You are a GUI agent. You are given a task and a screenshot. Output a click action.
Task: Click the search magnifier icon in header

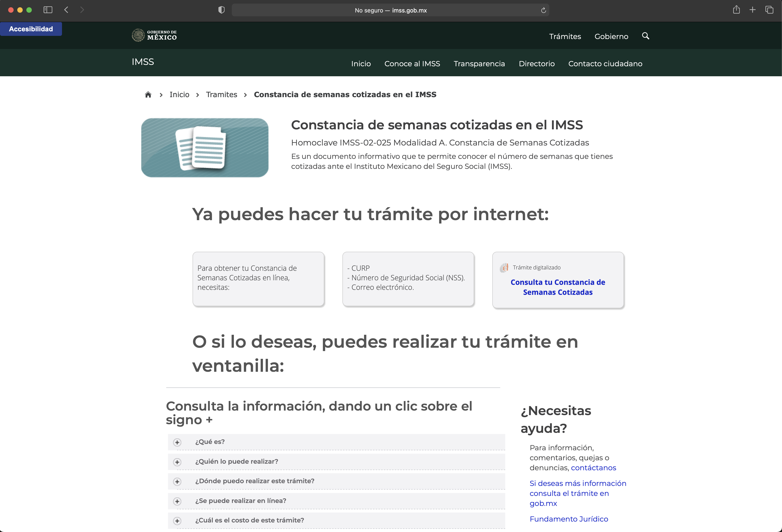645,36
